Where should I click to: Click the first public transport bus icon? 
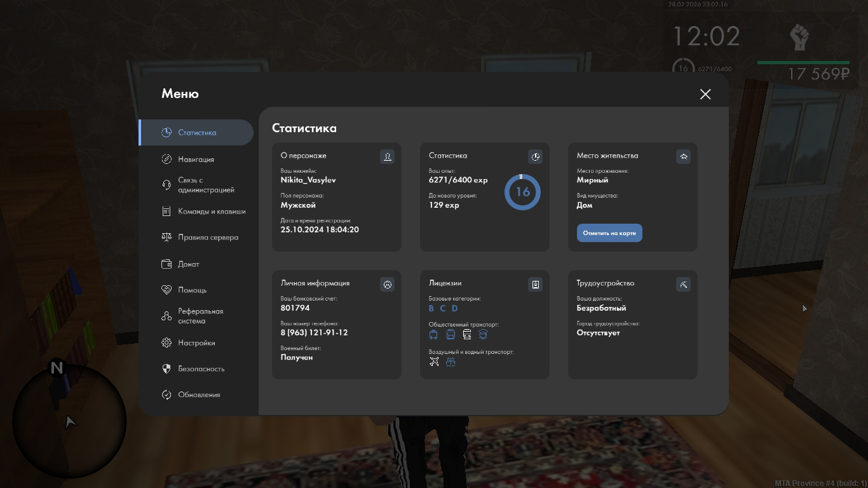433,334
